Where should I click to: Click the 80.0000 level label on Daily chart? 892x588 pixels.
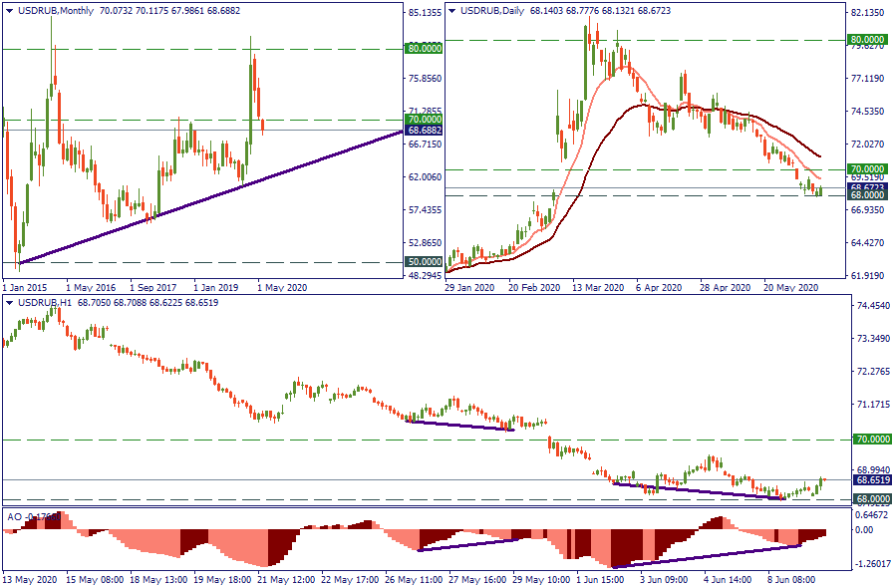tap(866, 40)
